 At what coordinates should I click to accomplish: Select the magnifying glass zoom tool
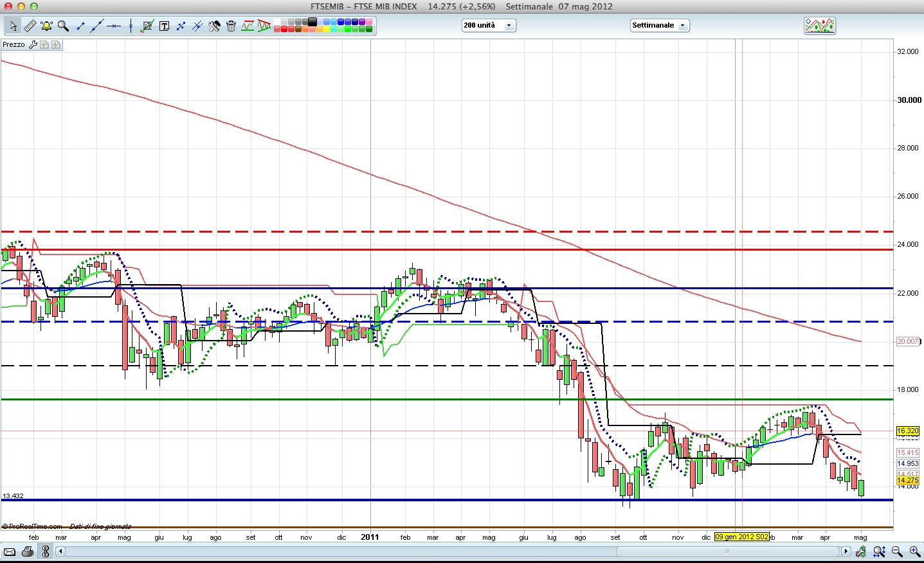point(63,26)
